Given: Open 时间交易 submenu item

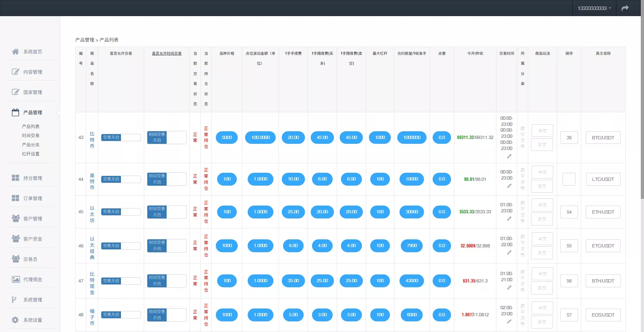Looking at the screenshot, I should click(x=31, y=135).
